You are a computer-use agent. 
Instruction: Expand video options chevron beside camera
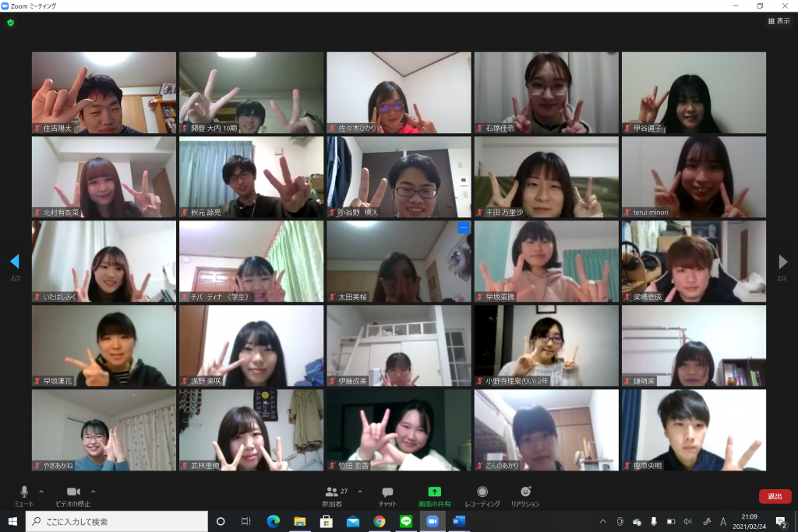pyautogui.click(x=94, y=491)
